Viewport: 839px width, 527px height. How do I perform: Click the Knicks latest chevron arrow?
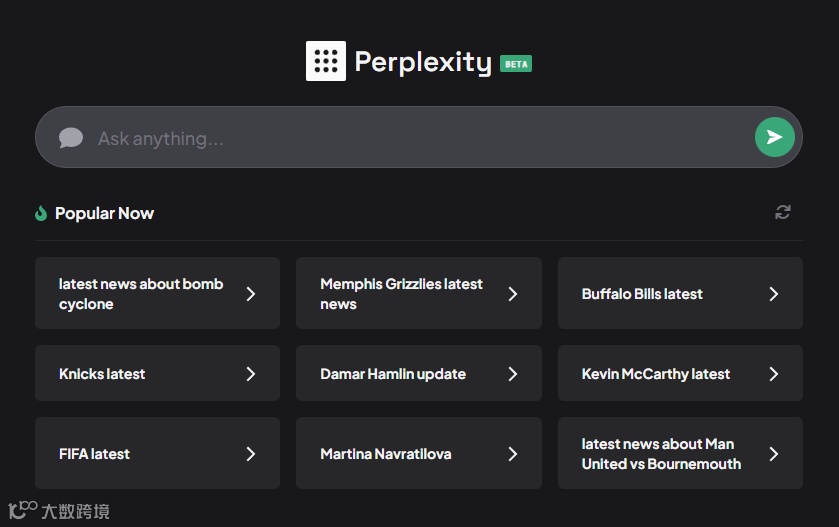tap(251, 374)
